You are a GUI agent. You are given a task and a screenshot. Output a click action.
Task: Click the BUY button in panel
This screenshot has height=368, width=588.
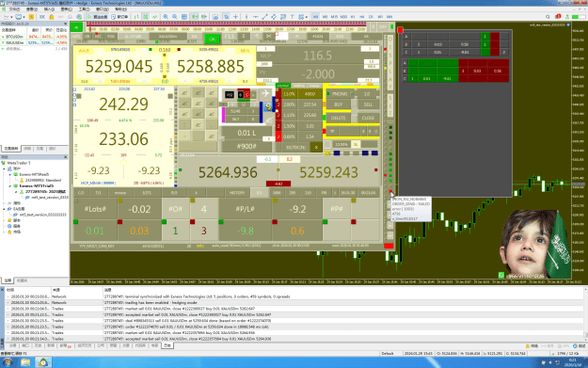[x=339, y=104]
